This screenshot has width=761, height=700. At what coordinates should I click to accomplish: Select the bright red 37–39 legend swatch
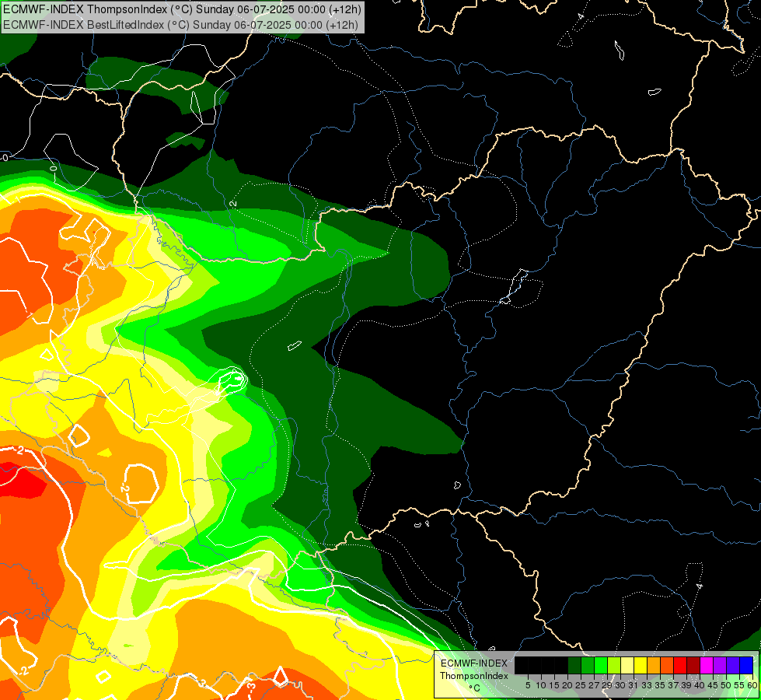tap(680, 666)
